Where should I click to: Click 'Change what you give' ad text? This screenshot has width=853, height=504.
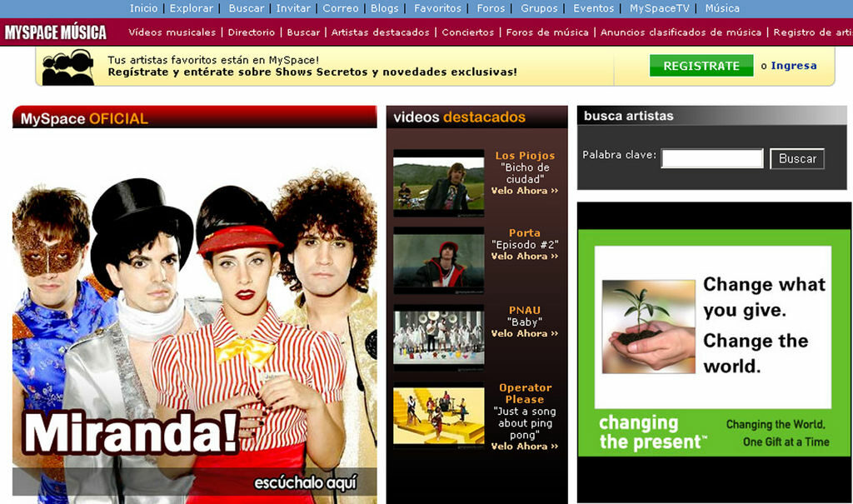click(x=764, y=297)
